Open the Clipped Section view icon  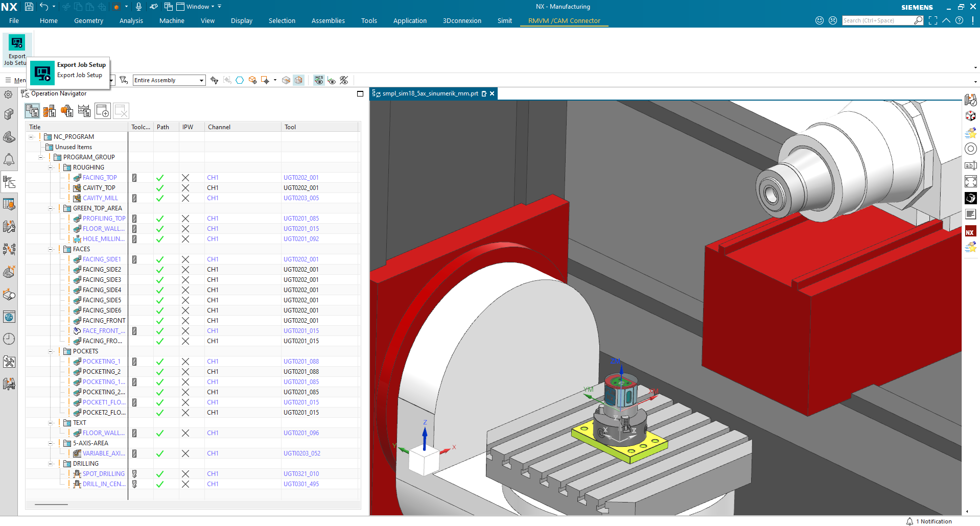(299, 80)
